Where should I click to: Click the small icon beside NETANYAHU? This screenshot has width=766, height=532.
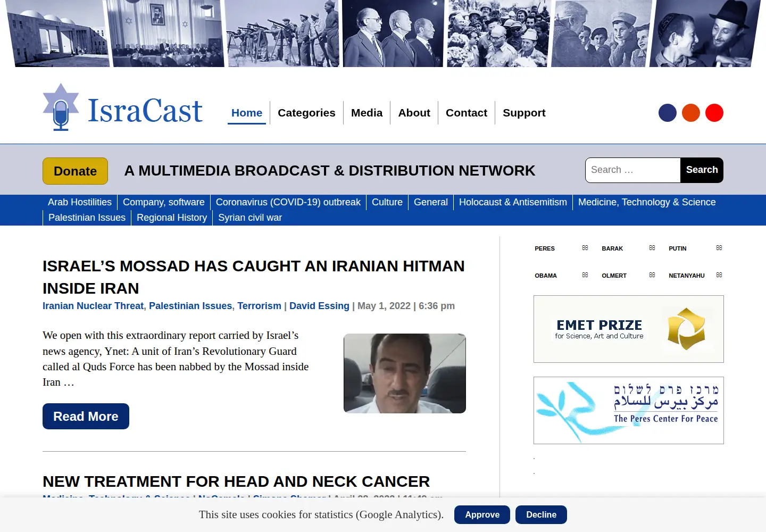point(719,275)
